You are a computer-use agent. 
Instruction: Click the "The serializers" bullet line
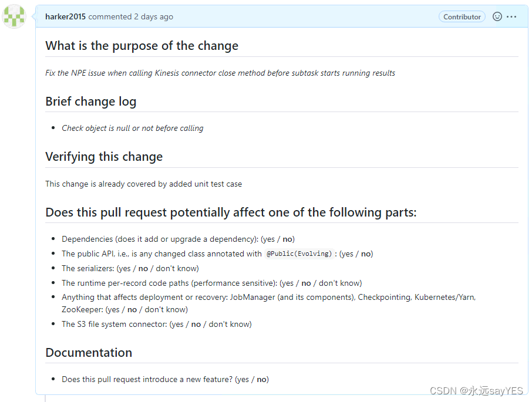click(x=130, y=268)
